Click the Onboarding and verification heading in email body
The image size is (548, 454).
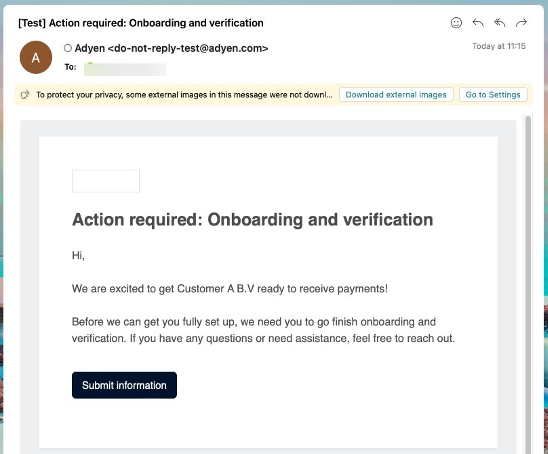(x=252, y=220)
